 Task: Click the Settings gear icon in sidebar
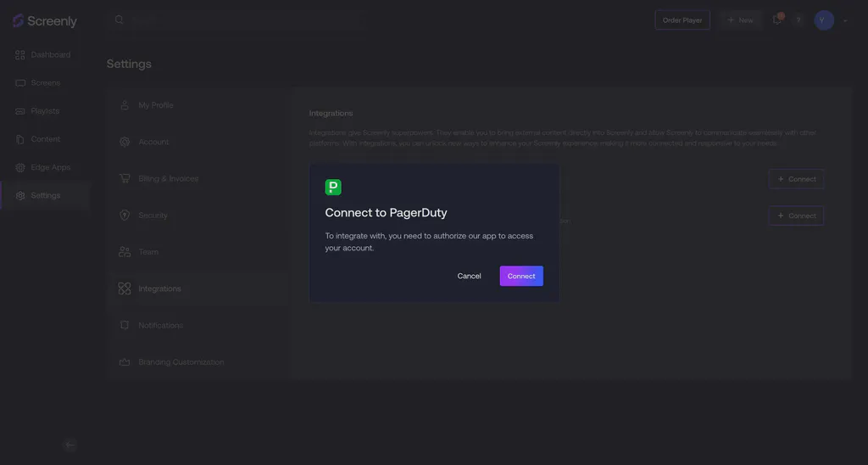(x=20, y=196)
